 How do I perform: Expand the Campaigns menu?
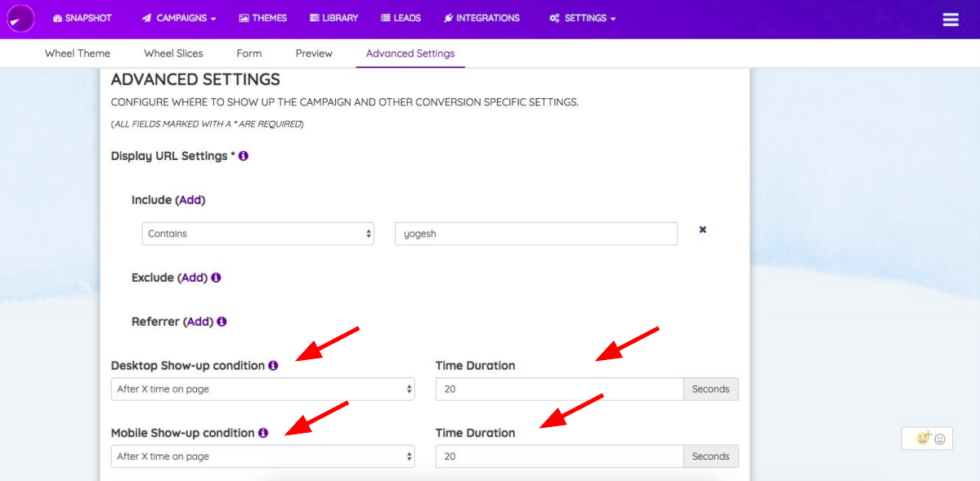[x=179, y=18]
